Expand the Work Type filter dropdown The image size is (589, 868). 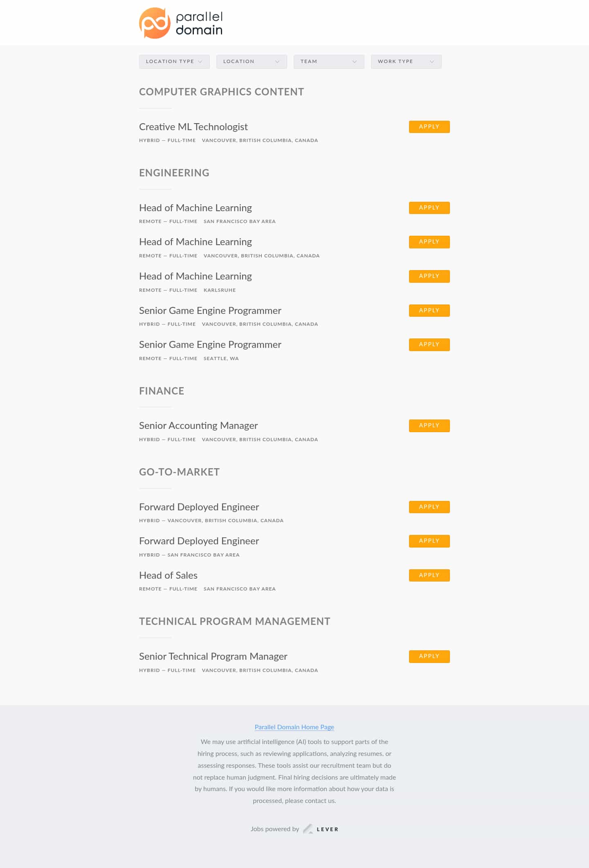pyautogui.click(x=406, y=62)
